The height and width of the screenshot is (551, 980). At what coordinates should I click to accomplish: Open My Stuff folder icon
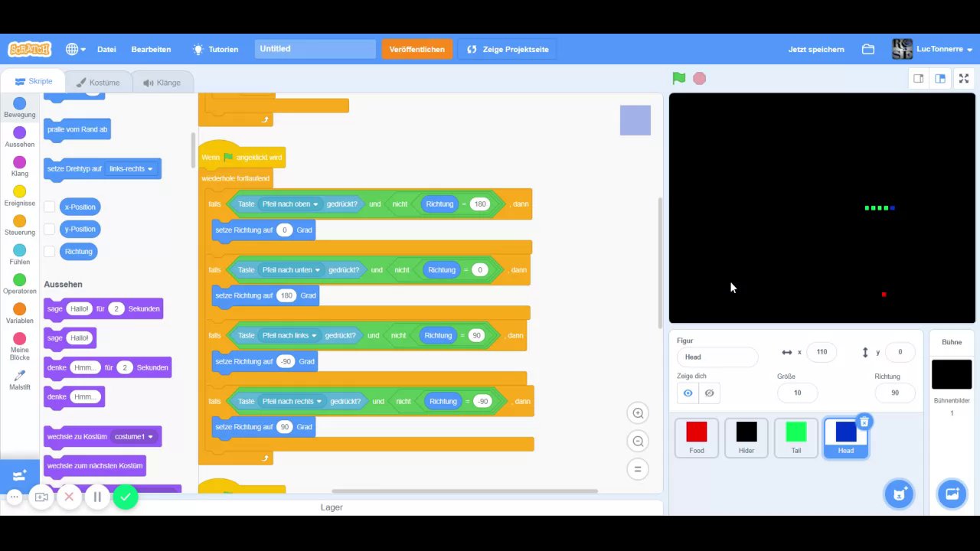[x=868, y=49]
